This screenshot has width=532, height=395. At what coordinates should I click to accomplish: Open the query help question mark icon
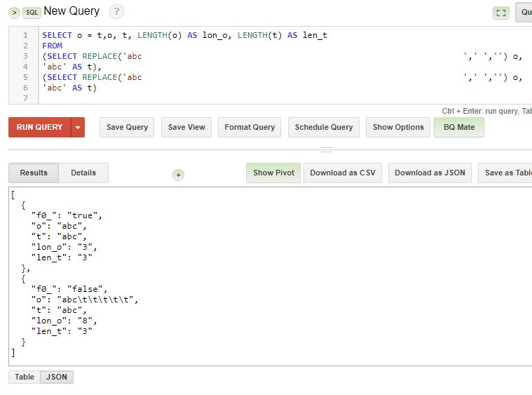pyautogui.click(x=116, y=11)
